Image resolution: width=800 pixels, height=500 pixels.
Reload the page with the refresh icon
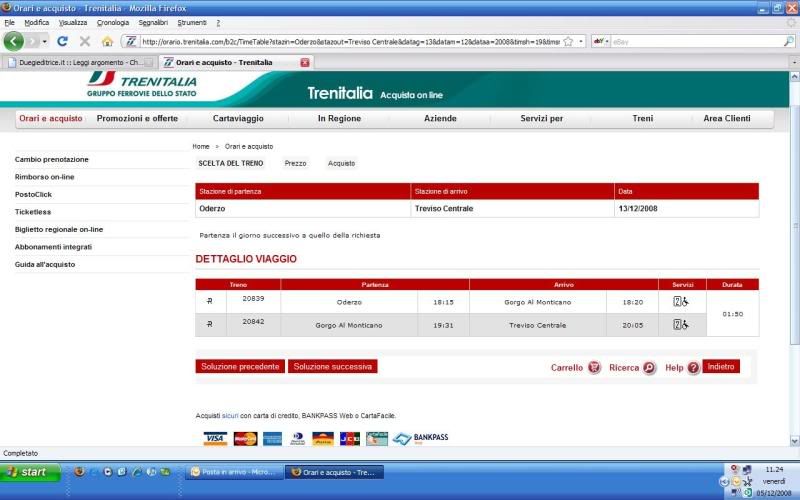click(62, 41)
